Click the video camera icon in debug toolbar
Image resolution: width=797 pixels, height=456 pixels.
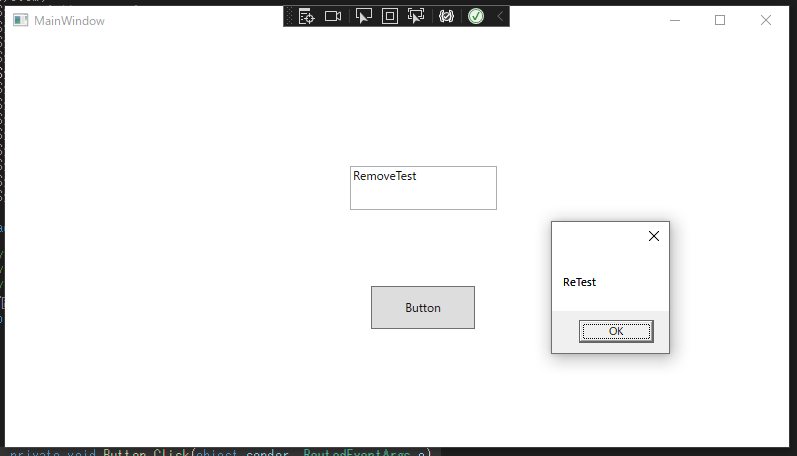click(x=333, y=16)
